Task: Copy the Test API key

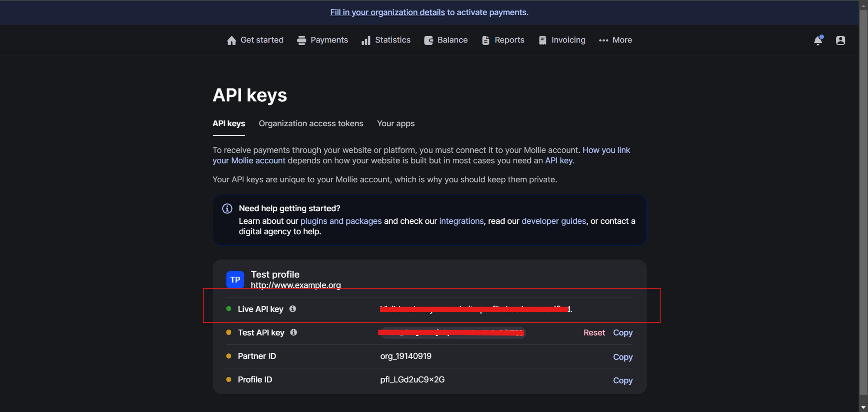Action: click(x=622, y=333)
